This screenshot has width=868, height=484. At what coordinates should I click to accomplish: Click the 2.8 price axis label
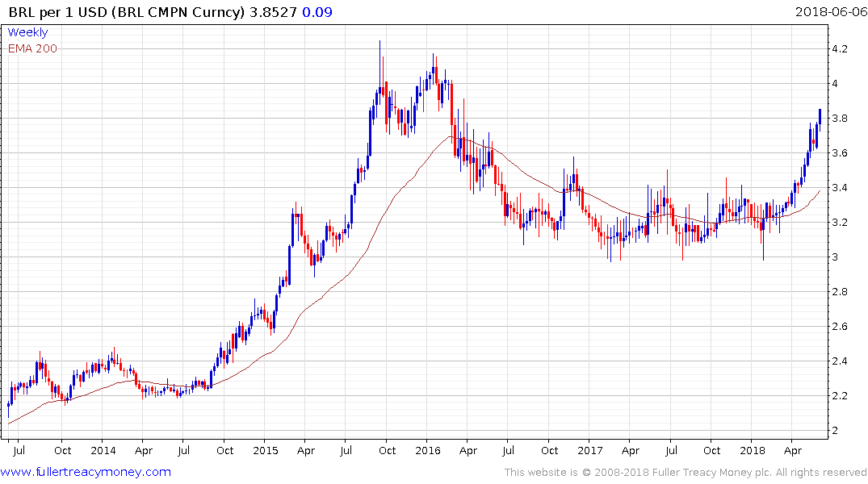[839, 291]
